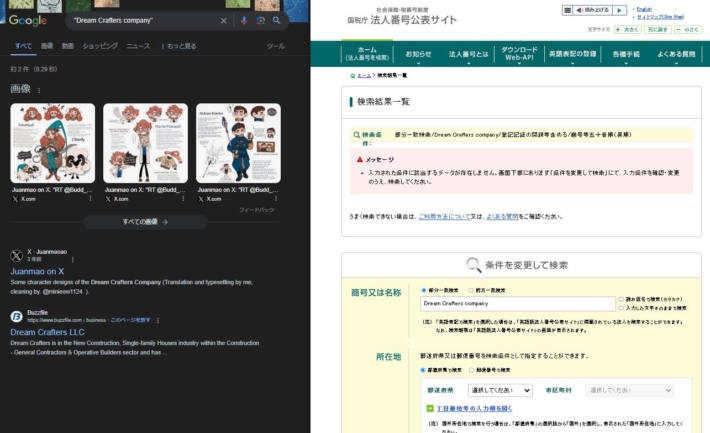This screenshot has width=710, height=433.
Task: Play read-aloud with the green triangle button
Action: (x=619, y=10)
